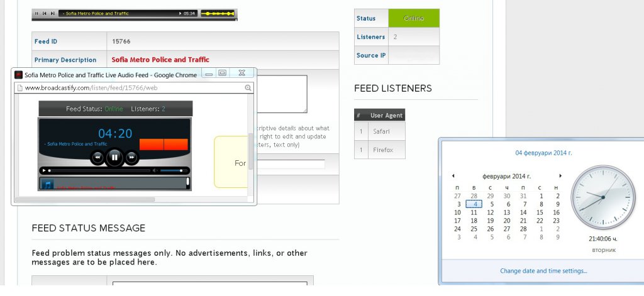
Task: Click the Firefox user agent row
Action: pyautogui.click(x=379, y=150)
